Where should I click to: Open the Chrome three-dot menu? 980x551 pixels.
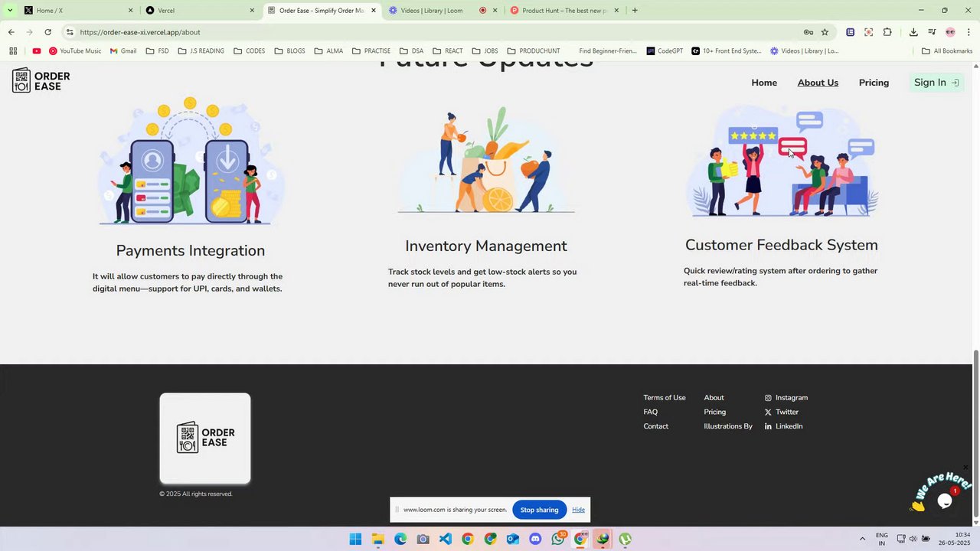(969, 32)
